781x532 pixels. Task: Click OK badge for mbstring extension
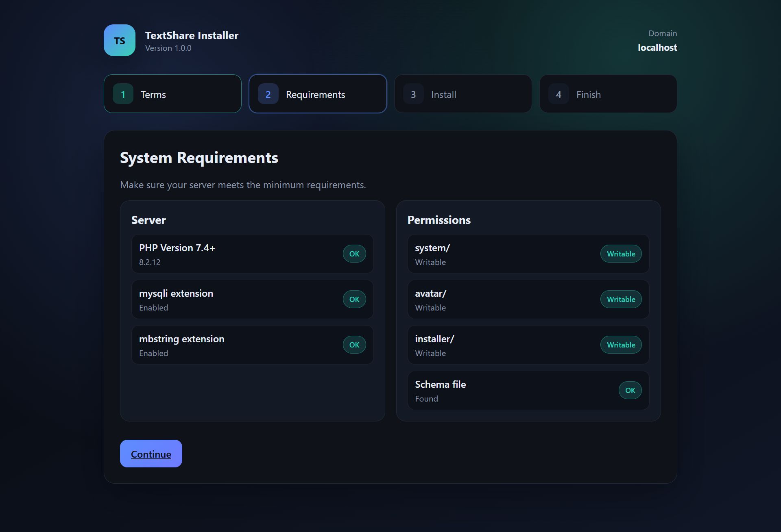(354, 345)
